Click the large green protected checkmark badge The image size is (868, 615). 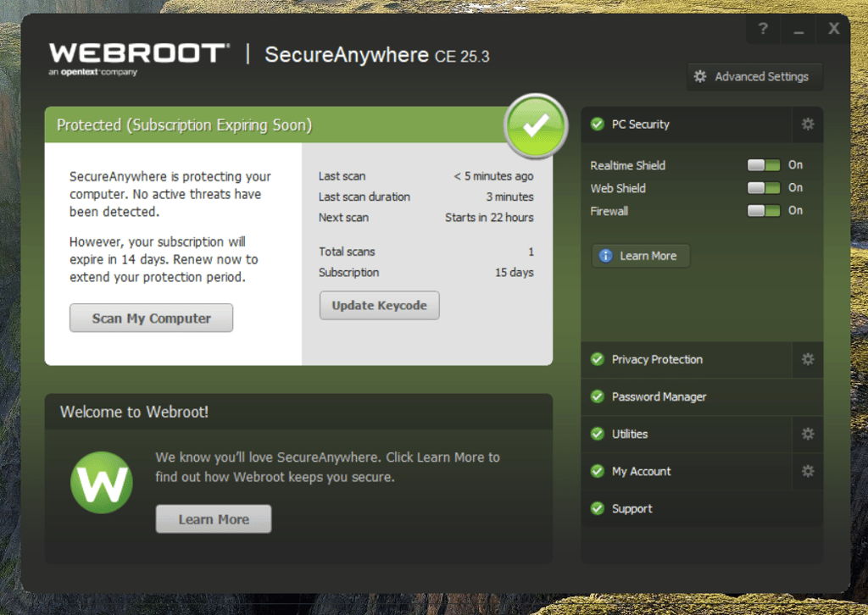[x=536, y=125]
